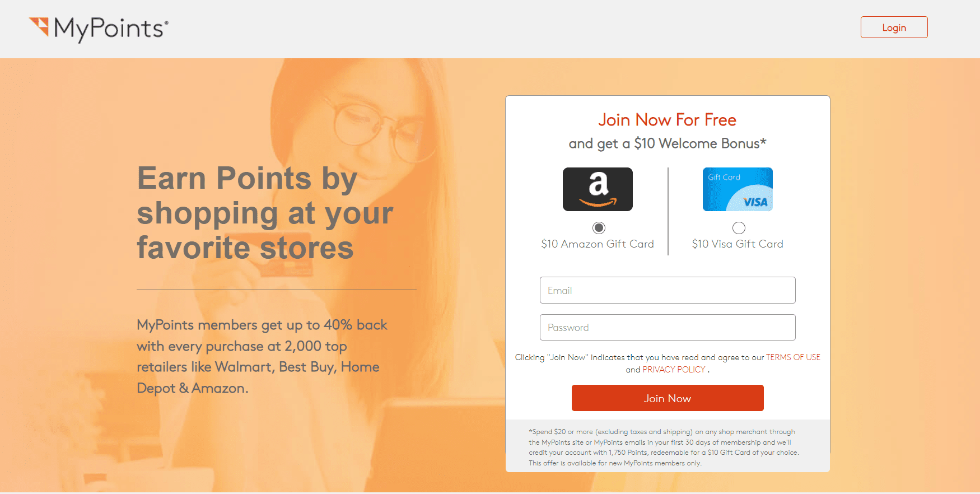Click the $10 Visa Gift Card label
980x494 pixels.
(738, 244)
